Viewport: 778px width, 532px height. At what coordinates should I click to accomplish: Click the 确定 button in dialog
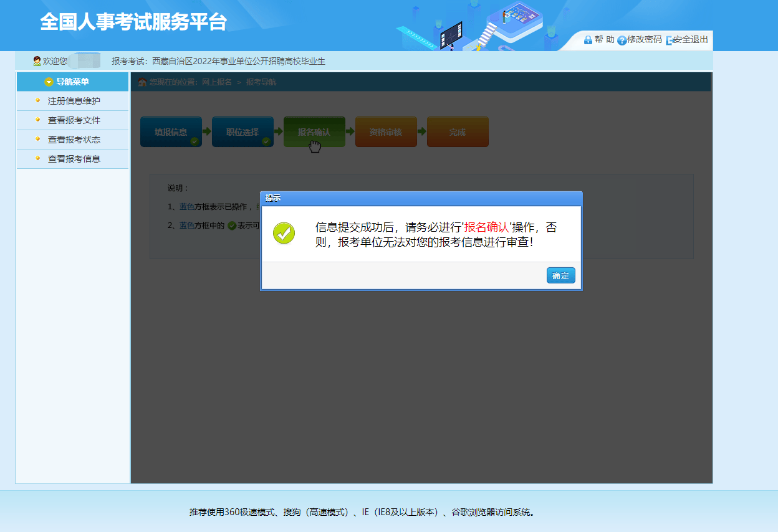click(560, 275)
